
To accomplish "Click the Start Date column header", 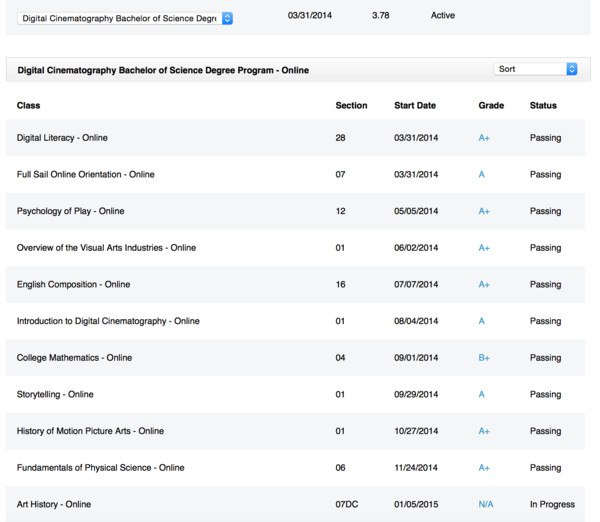I will pos(415,106).
